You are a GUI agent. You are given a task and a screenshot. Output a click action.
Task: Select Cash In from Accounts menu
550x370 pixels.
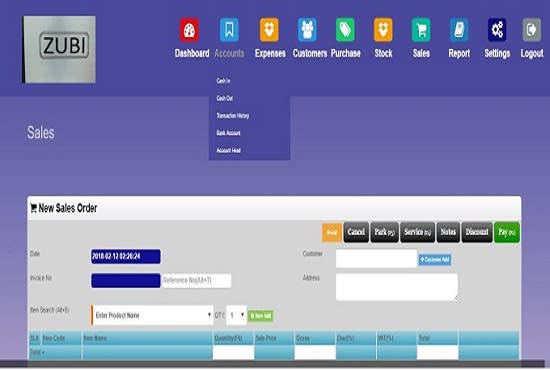click(223, 81)
